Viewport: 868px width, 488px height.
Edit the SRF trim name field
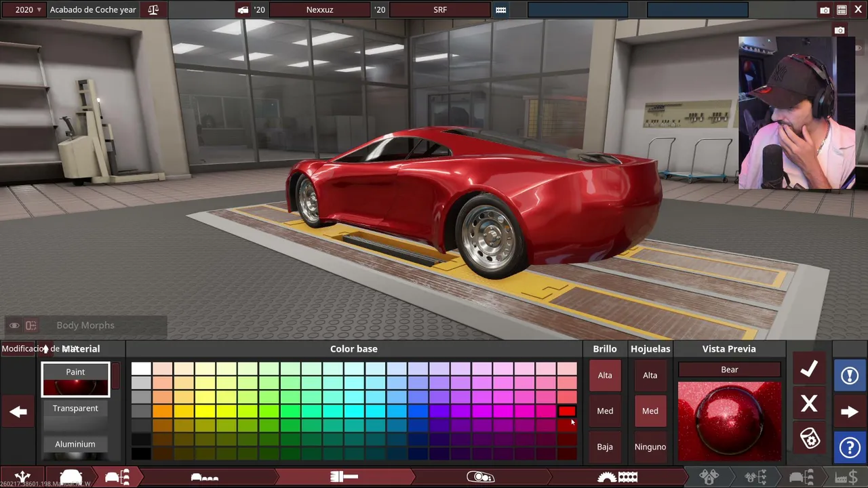[440, 10]
